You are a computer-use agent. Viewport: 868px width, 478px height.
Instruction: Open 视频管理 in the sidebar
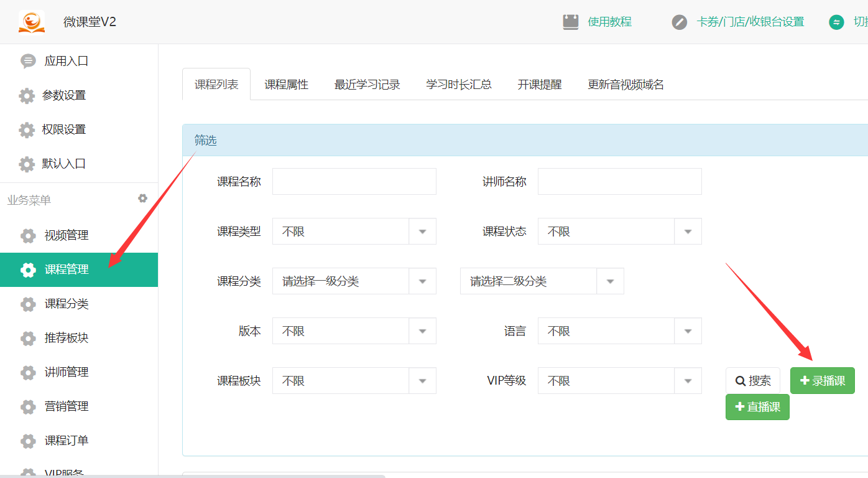tap(79, 235)
